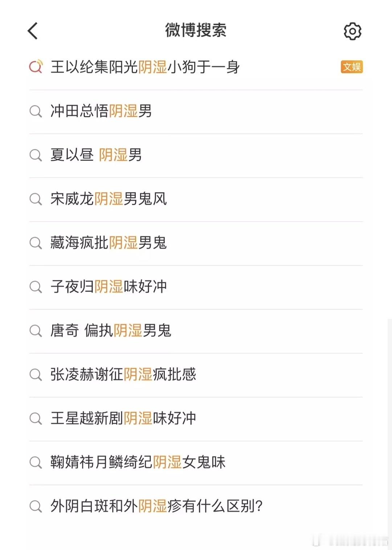The width and height of the screenshot is (392, 550).
Task: Select suggestion 王以纶集阳光阴湿小狗于一身
Action: coord(196,67)
